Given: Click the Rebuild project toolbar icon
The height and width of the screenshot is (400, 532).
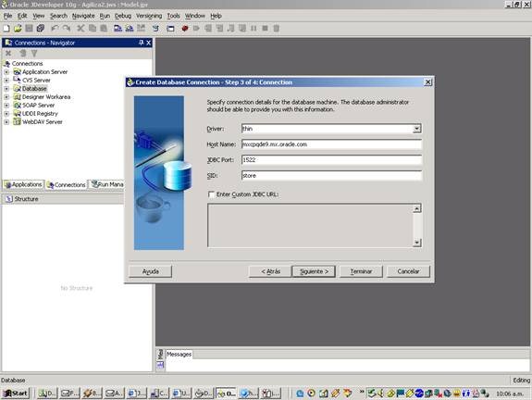Looking at the screenshot, I should coord(130,29).
